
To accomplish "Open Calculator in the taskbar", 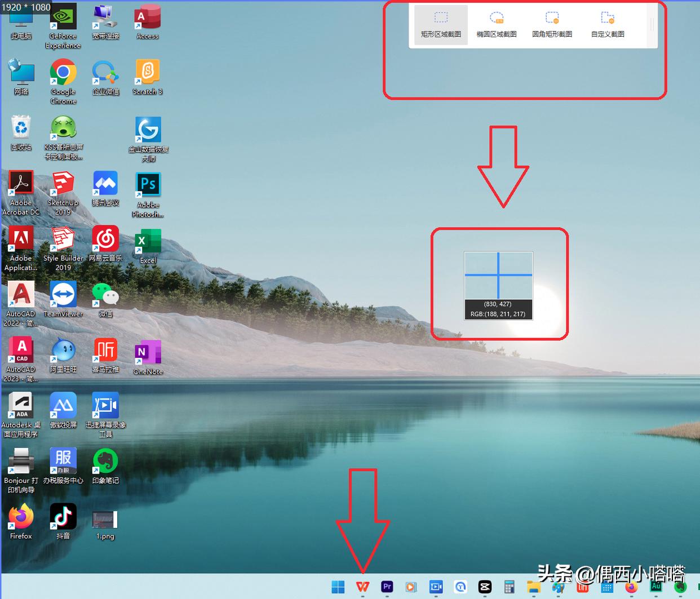I will (x=509, y=587).
